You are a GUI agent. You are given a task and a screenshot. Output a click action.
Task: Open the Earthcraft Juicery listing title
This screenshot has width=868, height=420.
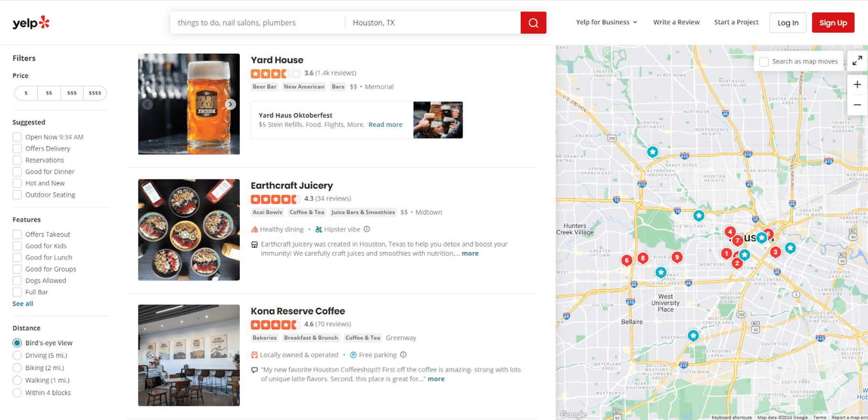point(291,186)
